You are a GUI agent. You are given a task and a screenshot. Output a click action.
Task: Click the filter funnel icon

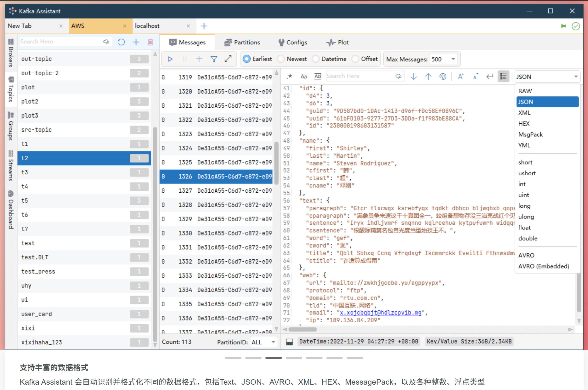point(214,59)
